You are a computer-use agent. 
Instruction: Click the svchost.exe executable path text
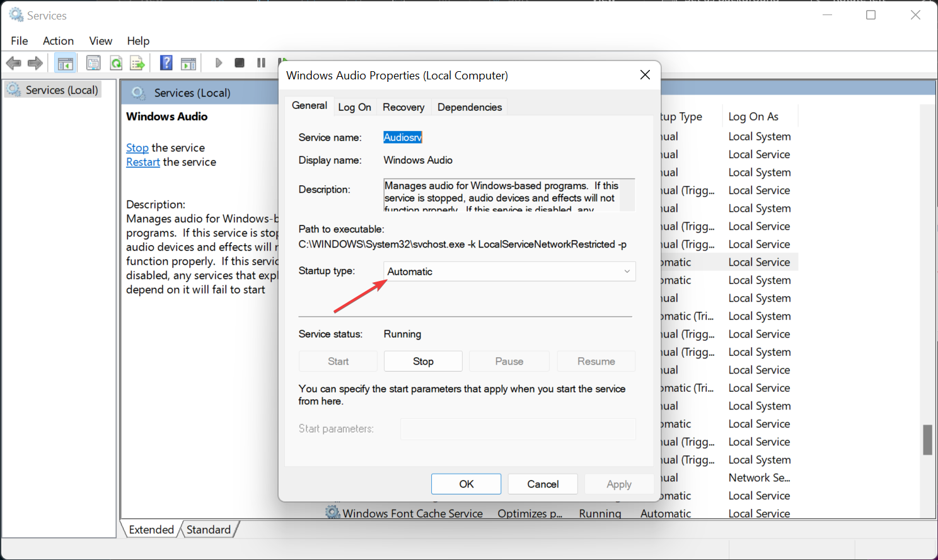pyautogui.click(x=462, y=244)
